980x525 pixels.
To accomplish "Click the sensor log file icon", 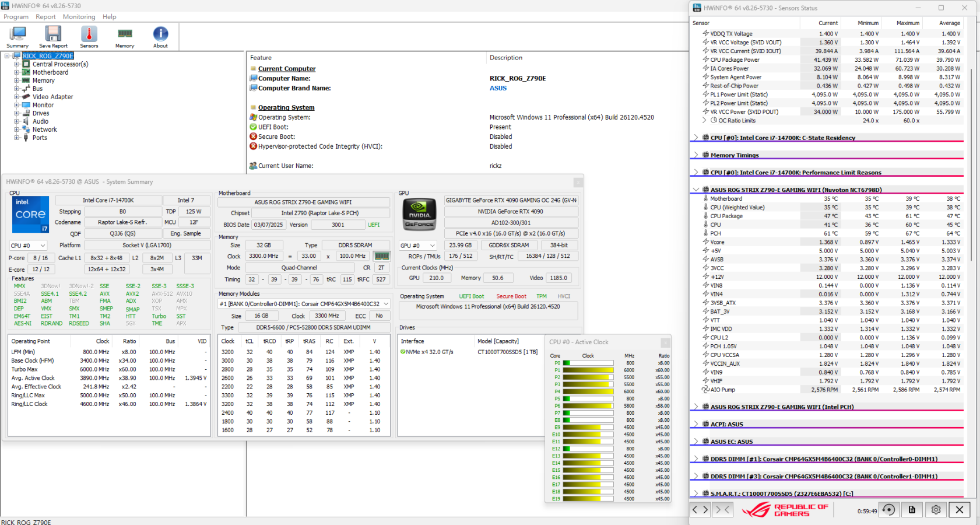I will click(912, 510).
